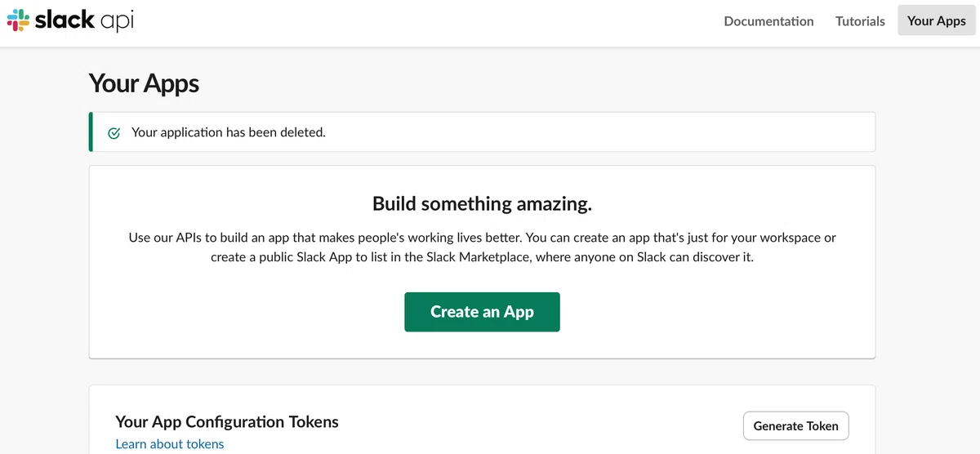Open the Learn about tokens link
The width and height of the screenshot is (980, 454).
[x=170, y=444]
